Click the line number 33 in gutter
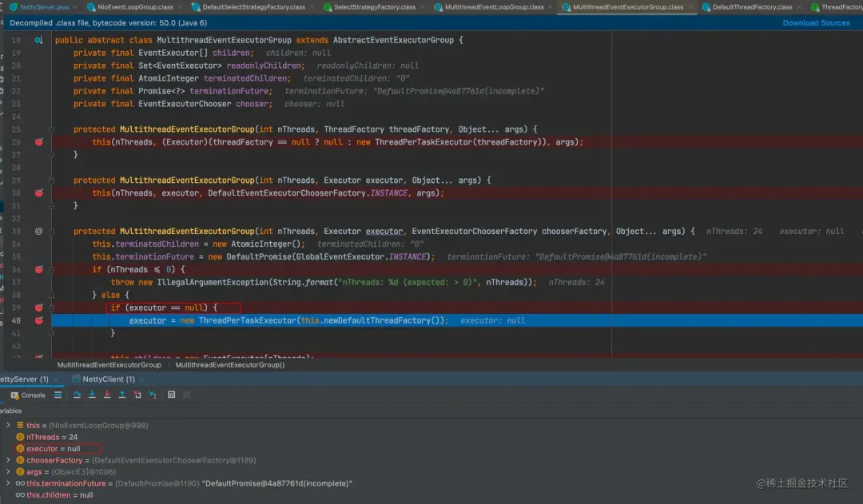 [x=16, y=231]
